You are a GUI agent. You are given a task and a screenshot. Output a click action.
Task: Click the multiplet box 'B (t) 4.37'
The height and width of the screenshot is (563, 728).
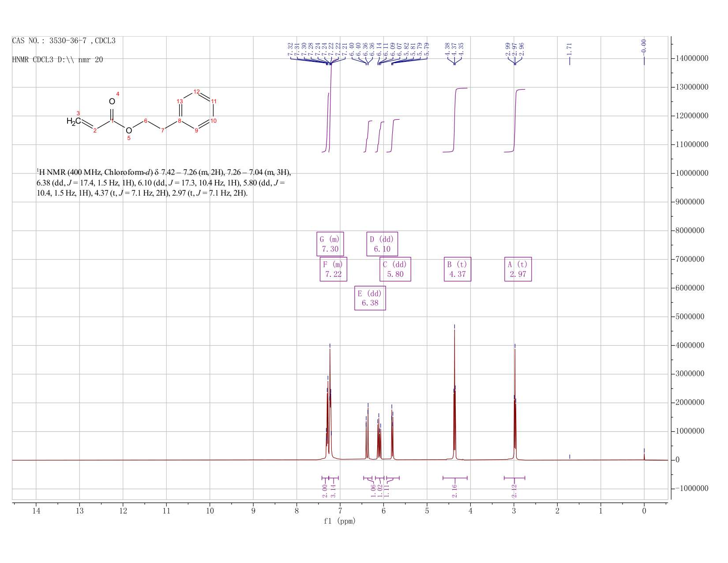click(x=458, y=269)
